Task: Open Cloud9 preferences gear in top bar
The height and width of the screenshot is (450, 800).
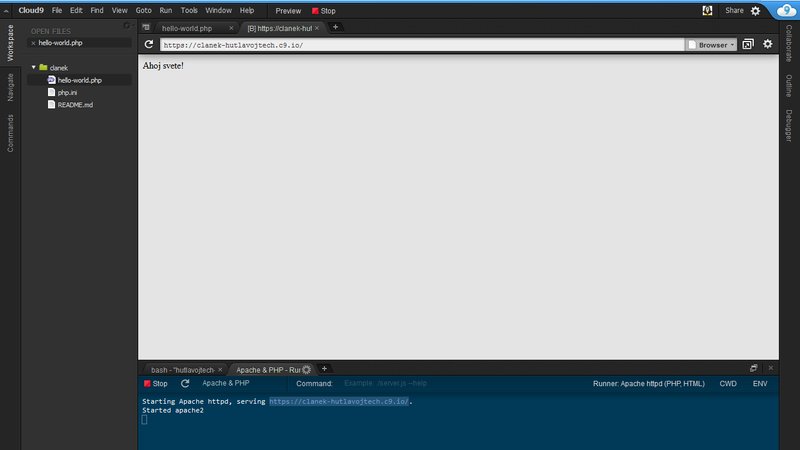Action: [756, 11]
